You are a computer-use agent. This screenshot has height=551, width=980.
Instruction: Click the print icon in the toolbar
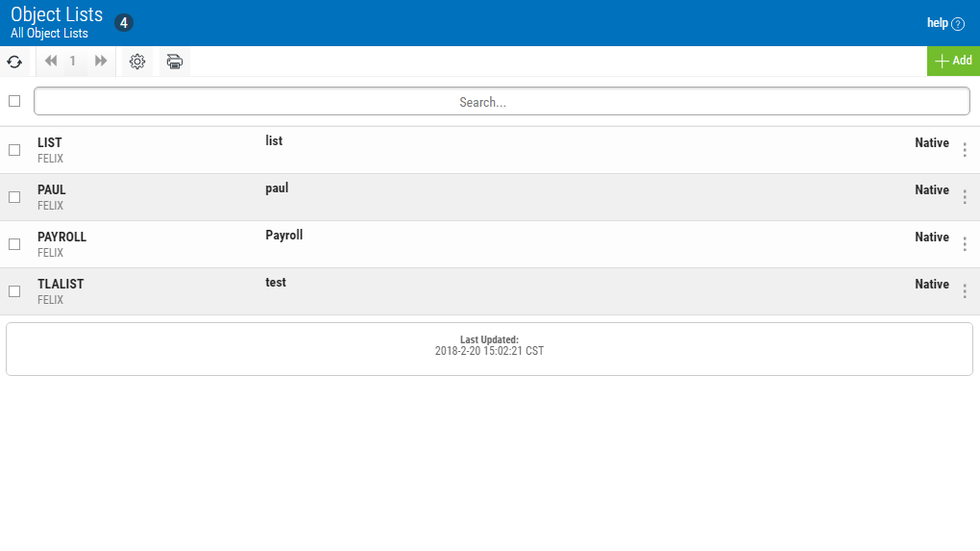pyautogui.click(x=175, y=62)
